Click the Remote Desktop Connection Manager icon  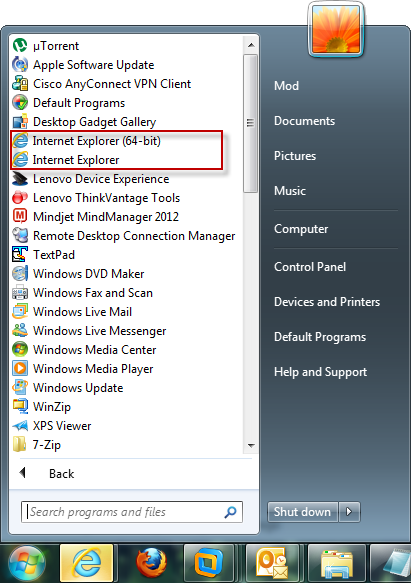(20, 235)
